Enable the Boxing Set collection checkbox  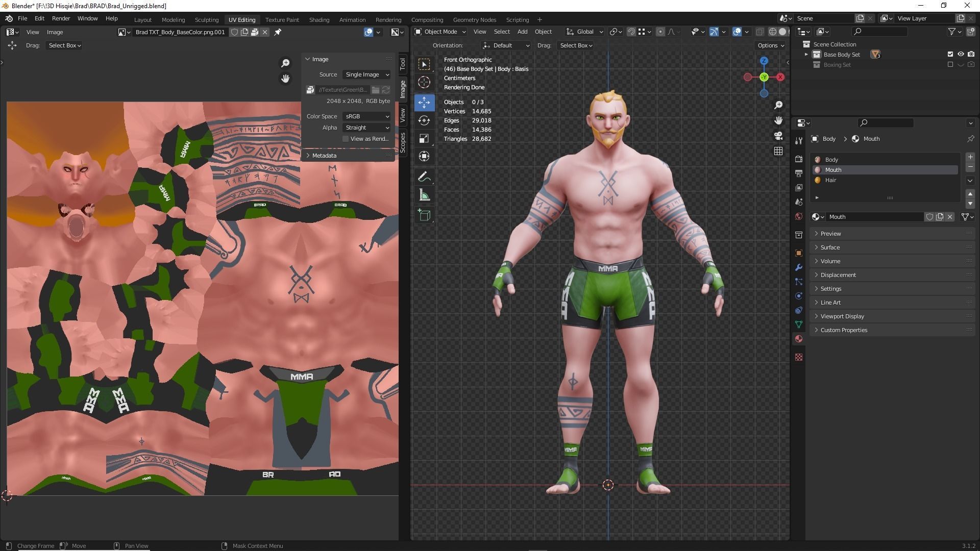(x=950, y=65)
